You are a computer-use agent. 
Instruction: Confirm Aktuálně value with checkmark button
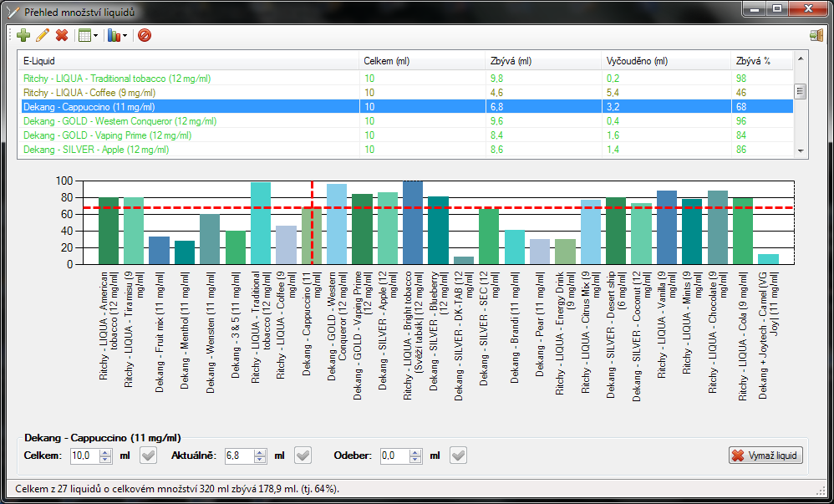tap(303, 456)
